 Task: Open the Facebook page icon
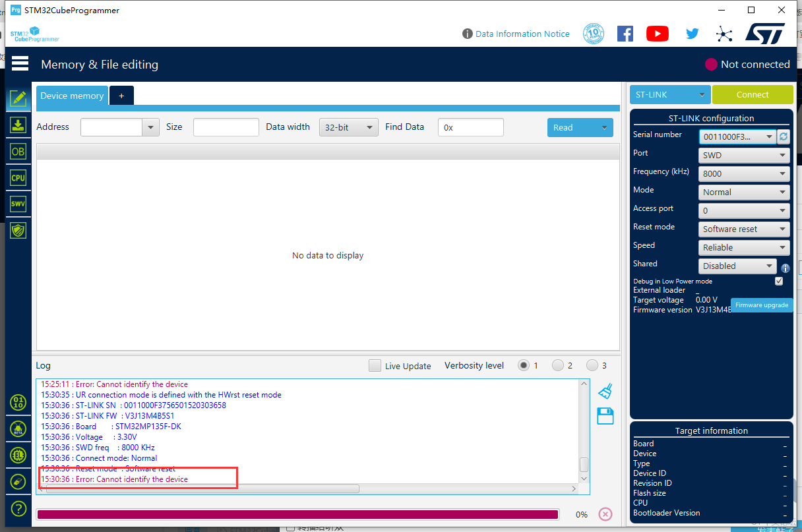625,34
